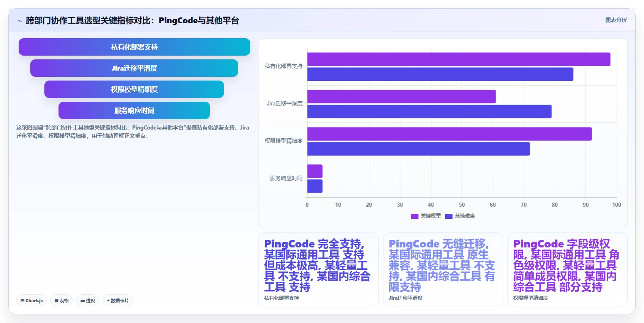The image size is (644, 323).
Task: Open the PingCode 无缝迁移 data card
Action: click(x=443, y=269)
